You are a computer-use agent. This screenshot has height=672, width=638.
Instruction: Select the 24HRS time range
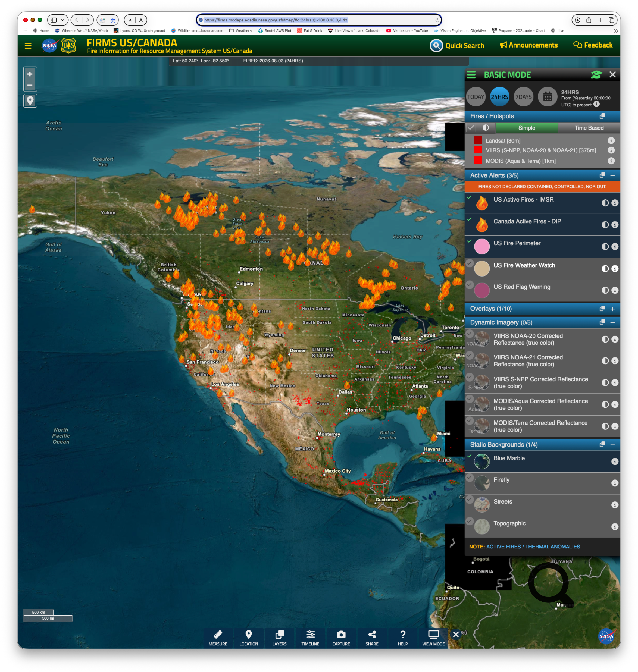click(499, 97)
